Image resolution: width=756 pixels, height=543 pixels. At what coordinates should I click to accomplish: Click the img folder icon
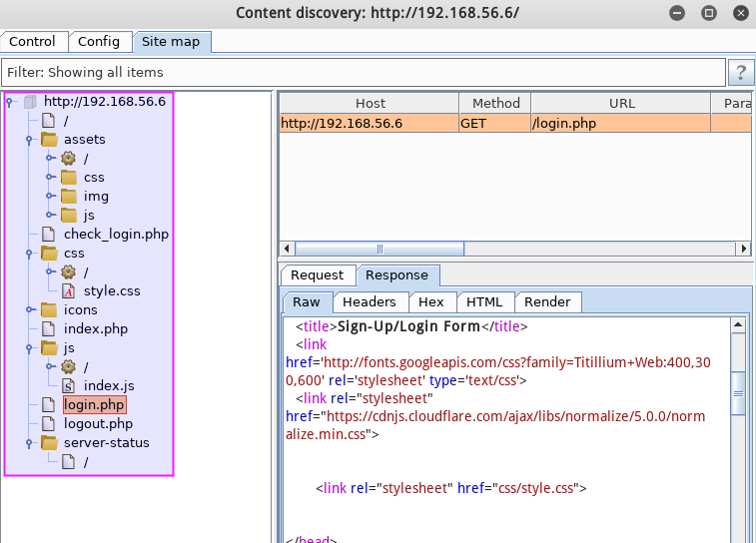[x=69, y=196]
